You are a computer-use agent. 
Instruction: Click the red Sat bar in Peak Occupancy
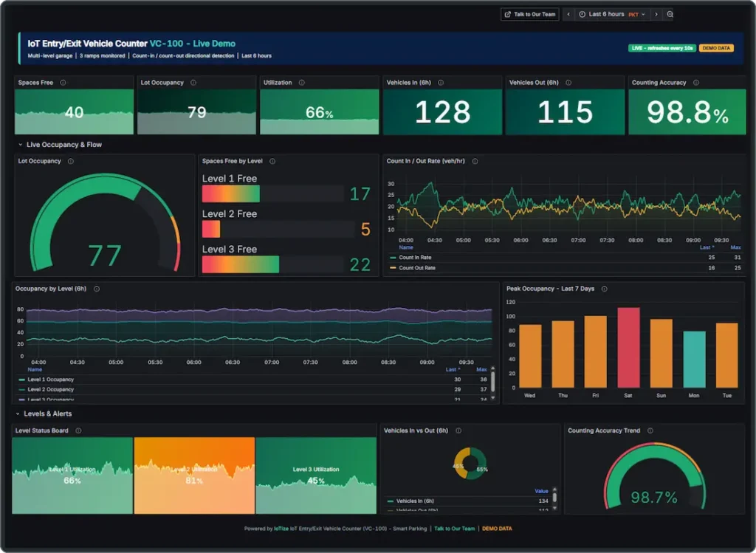pyautogui.click(x=628, y=348)
